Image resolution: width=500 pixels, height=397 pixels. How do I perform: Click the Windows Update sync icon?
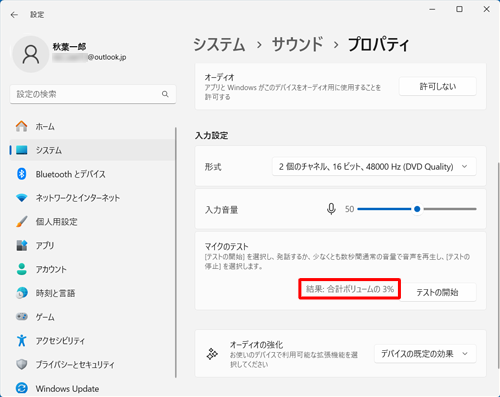(x=22, y=388)
